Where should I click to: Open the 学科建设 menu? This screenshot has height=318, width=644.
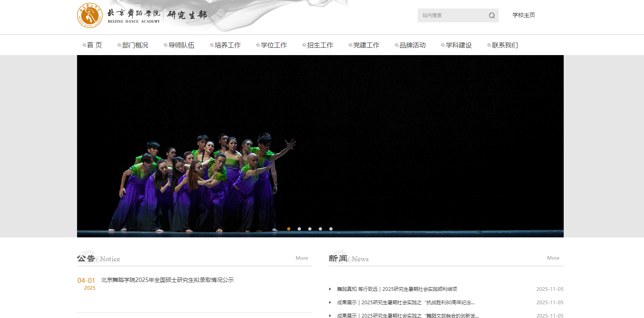pos(458,45)
